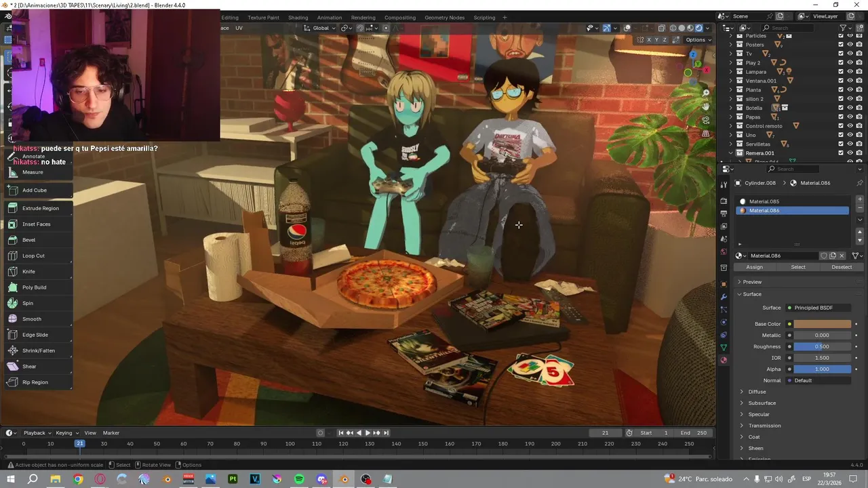The width and height of the screenshot is (868, 488).
Task: Open the World properties tab icon
Action: pos(724,252)
